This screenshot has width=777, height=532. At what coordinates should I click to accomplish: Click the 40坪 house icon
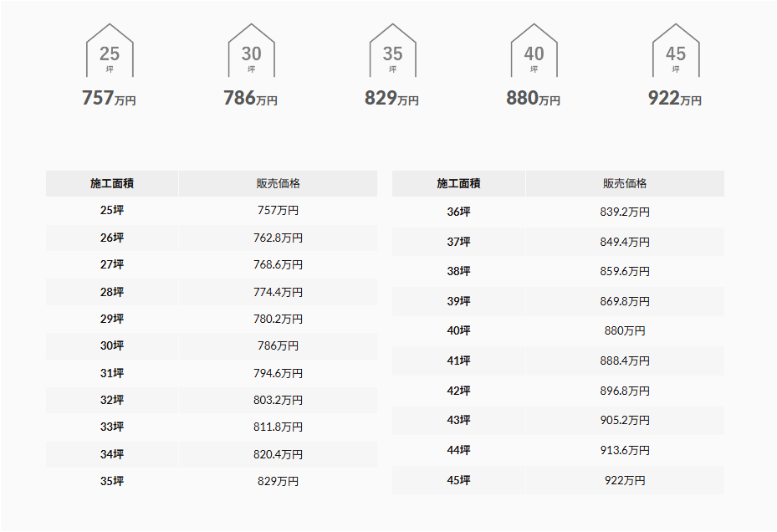pyautogui.click(x=534, y=50)
